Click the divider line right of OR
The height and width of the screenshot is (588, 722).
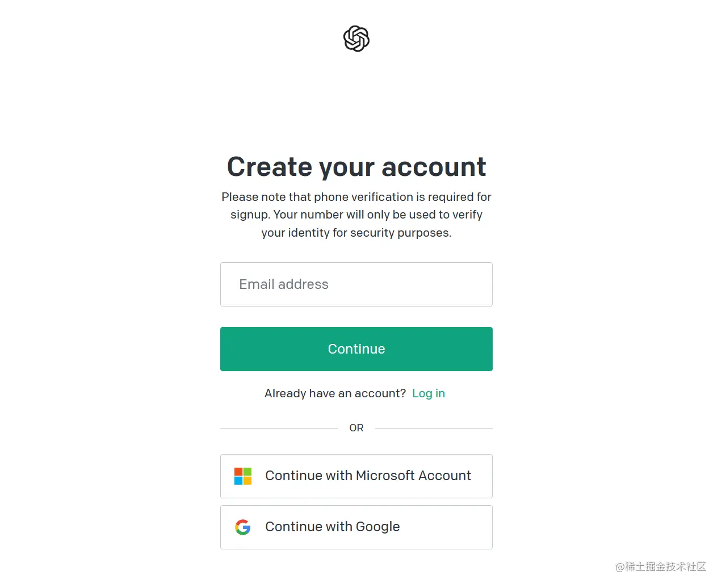pos(434,428)
